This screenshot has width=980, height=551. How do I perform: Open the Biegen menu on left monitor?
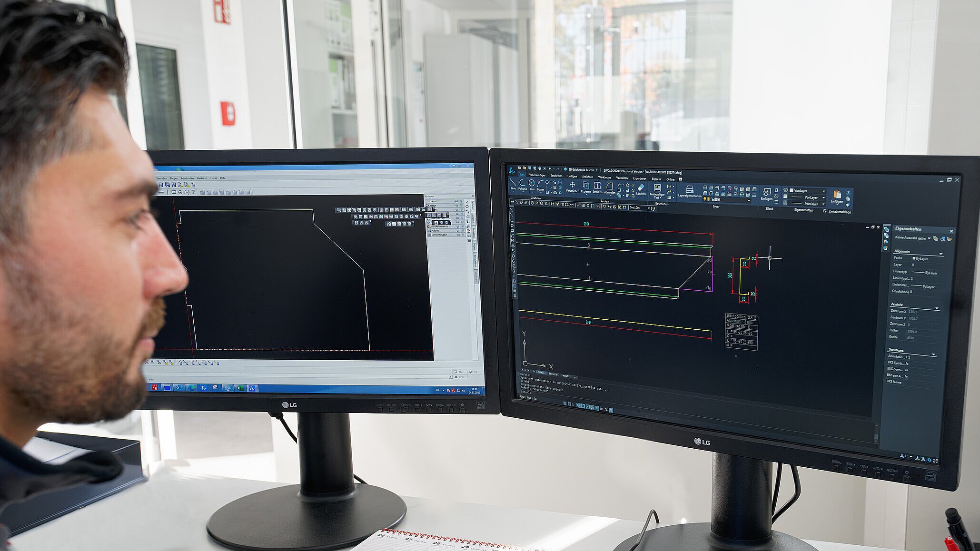click(174, 178)
